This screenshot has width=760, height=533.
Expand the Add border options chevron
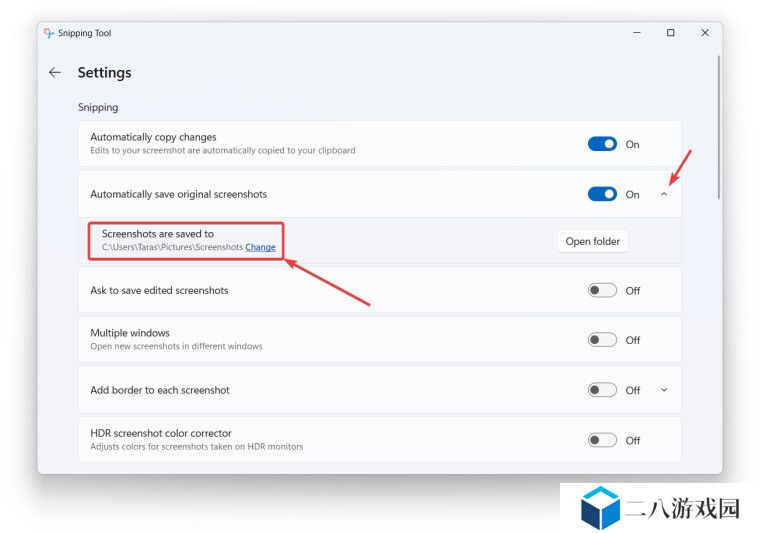[664, 390]
